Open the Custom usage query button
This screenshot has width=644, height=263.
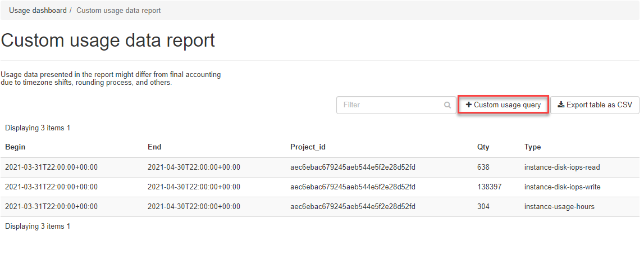[x=503, y=105]
